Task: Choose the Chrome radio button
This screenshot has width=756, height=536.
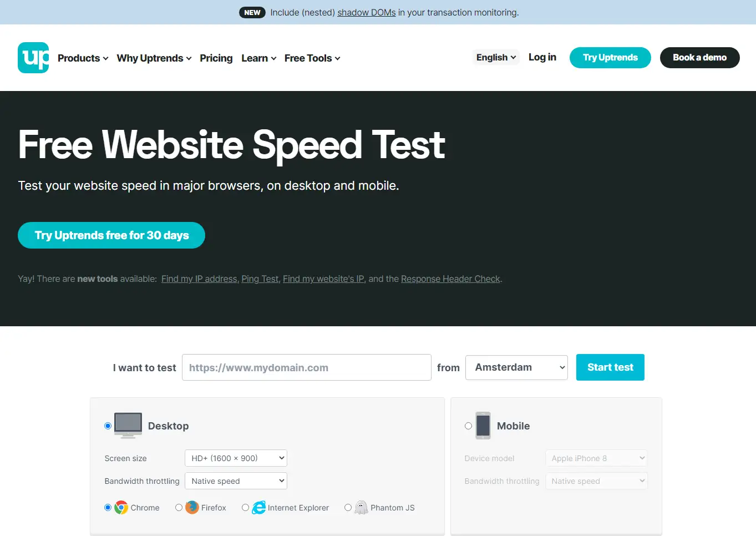Action: 108,508
